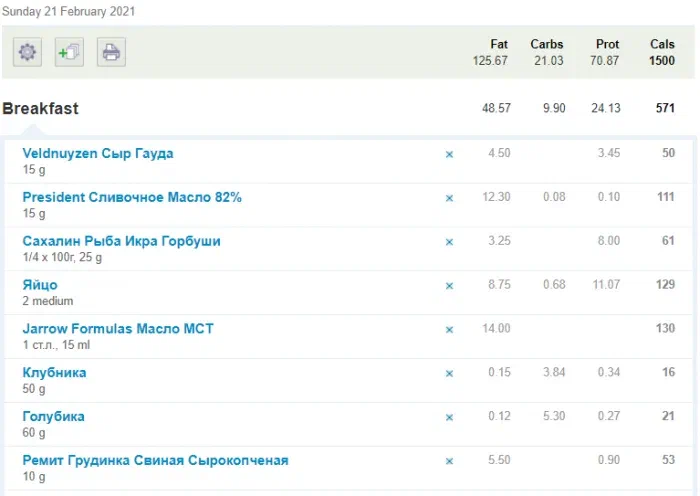
Task: Remove Сахалин Рыба Икра Горбуши via x
Action: [x=449, y=242]
